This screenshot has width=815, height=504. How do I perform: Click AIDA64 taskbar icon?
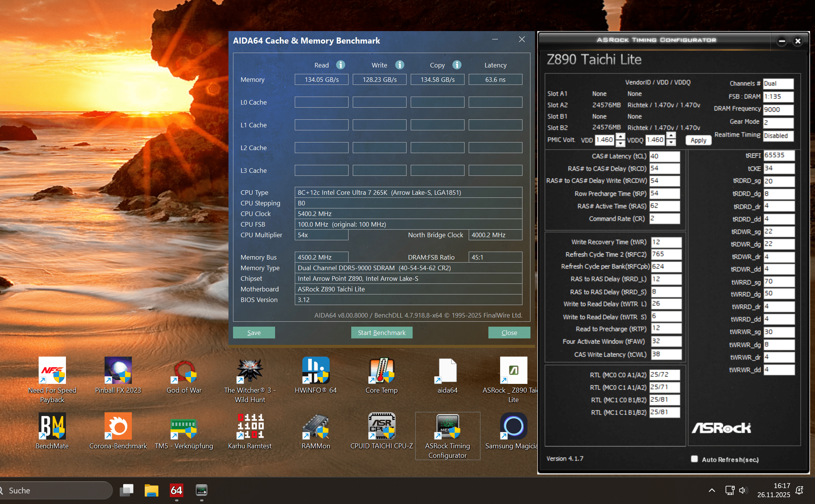pyautogui.click(x=177, y=490)
